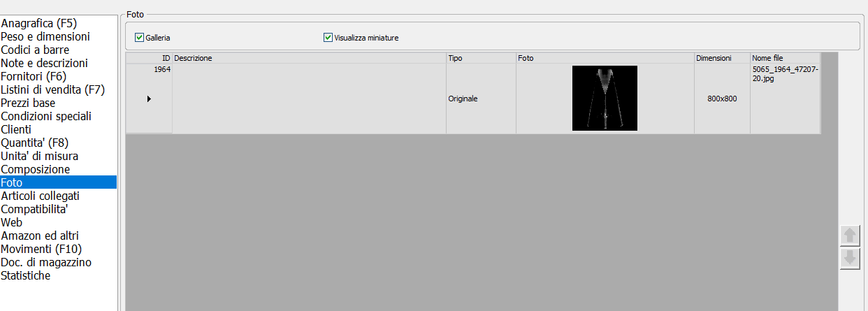Viewport: 868px width, 311px height.
Task: Move photo down with arrow button
Action: [850, 259]
